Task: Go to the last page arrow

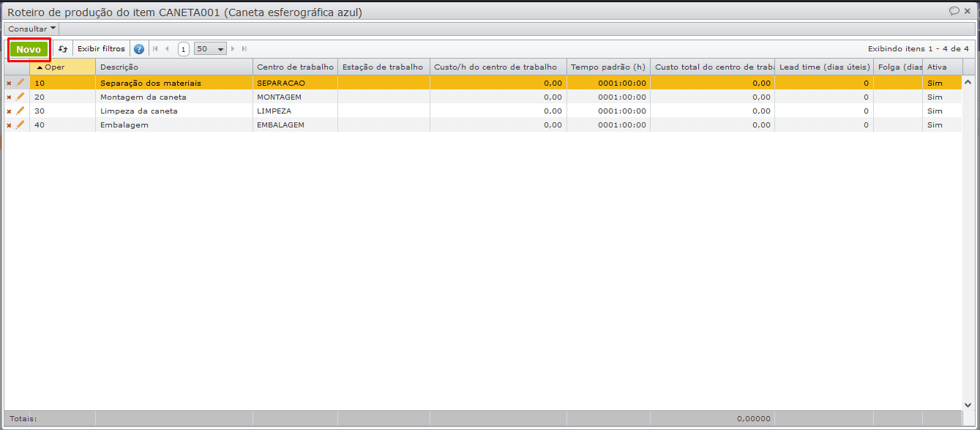Action: coord(244,49)
